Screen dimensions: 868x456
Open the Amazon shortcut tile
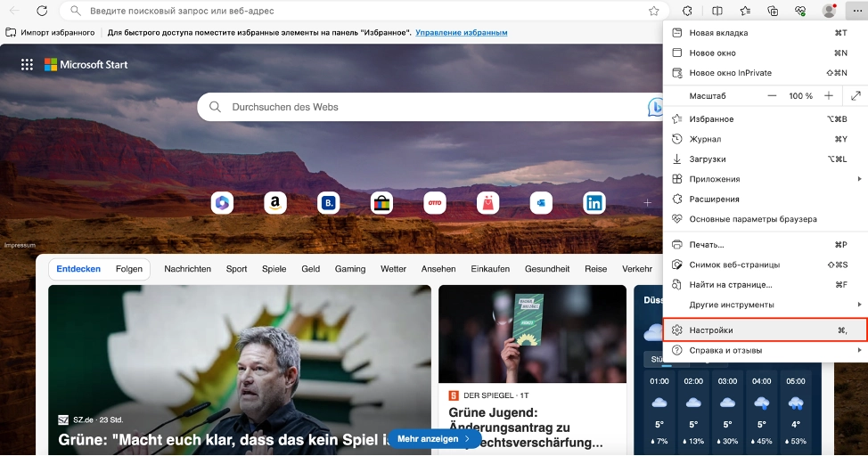coord(275,203)
